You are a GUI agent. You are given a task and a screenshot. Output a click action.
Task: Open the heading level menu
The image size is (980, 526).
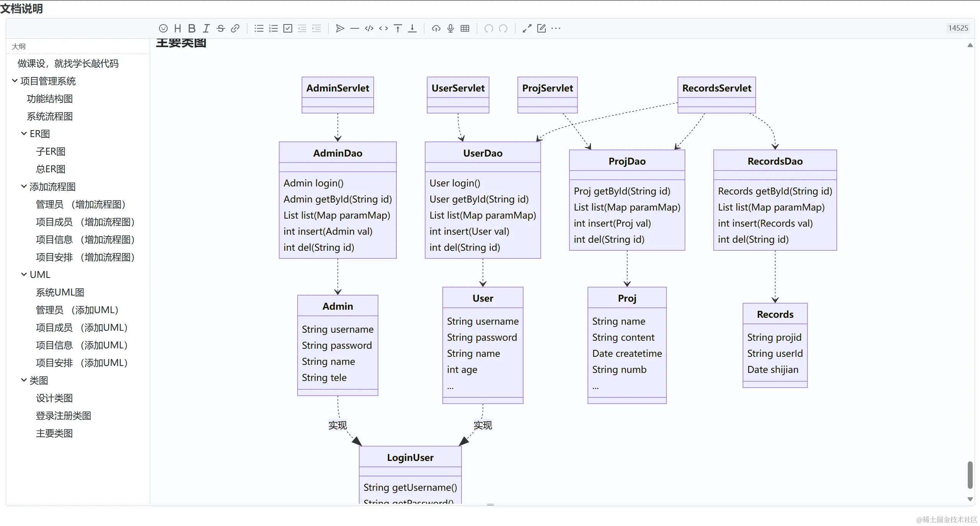pyautogui.click(x=177, y=28)
